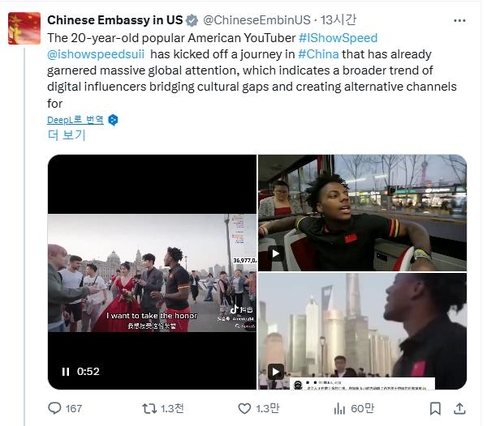Viewport: 500px width, 426px height.
Task: Click the DeepL translate logo icon
Action: click(113, 120)
